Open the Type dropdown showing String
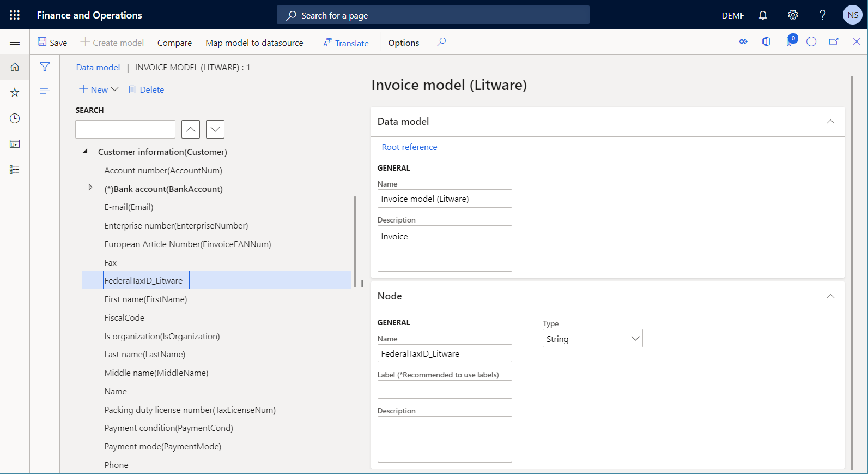Image resolution: width=868 pixels, height=474 pixels. 592,339
